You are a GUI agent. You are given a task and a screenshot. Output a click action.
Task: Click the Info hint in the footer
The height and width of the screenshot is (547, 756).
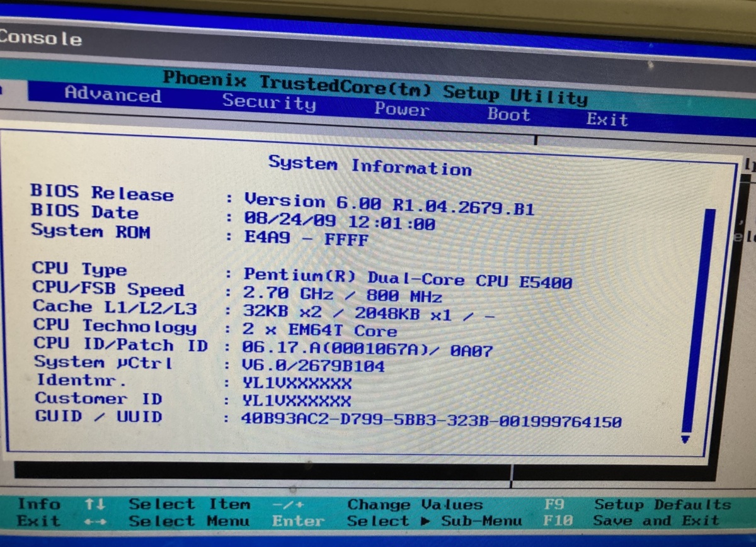tap(39, 504)
